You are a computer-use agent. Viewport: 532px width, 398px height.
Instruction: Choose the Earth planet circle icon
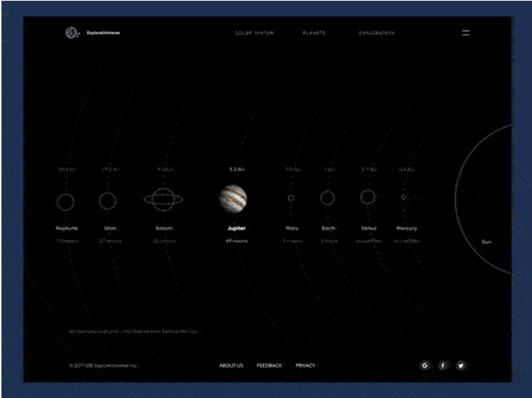pyautogui.click(x=327, y=198)
